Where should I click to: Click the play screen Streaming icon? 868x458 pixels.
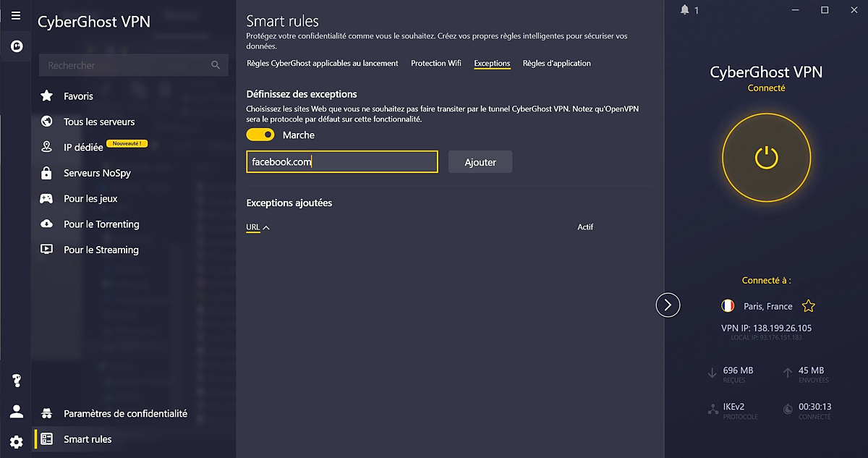pos(46,250)
